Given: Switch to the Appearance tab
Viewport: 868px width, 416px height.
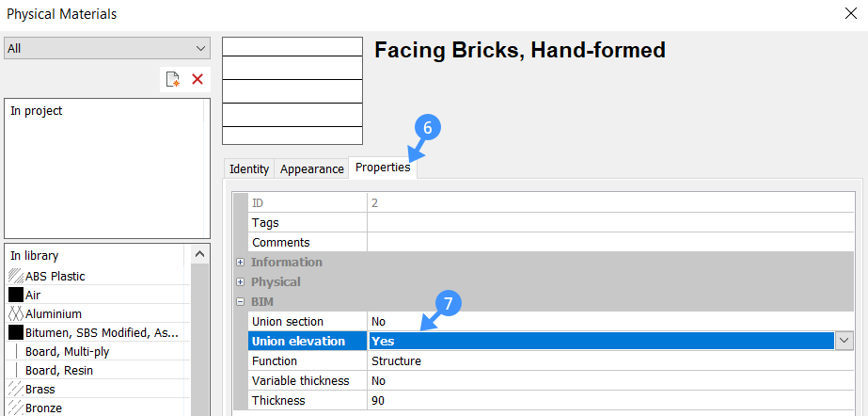Looking at the screenshot, I should coord(311,169).
